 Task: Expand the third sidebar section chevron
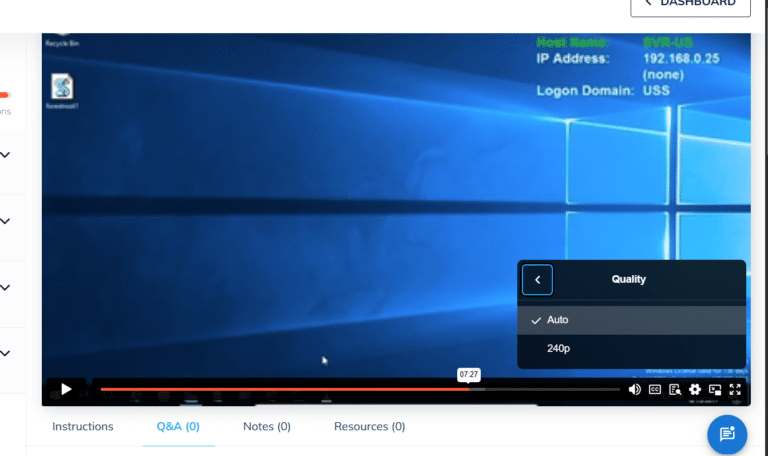point(6,288)
